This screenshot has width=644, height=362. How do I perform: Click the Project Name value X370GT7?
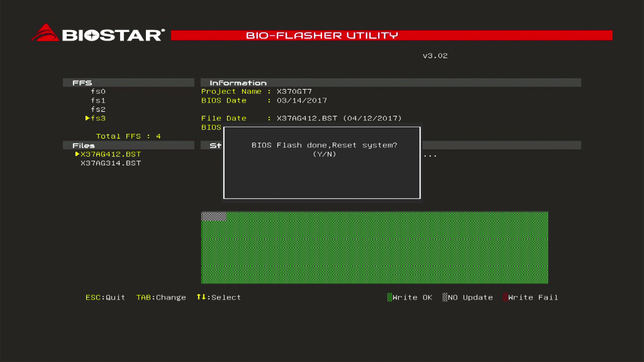tap(294, 92)
